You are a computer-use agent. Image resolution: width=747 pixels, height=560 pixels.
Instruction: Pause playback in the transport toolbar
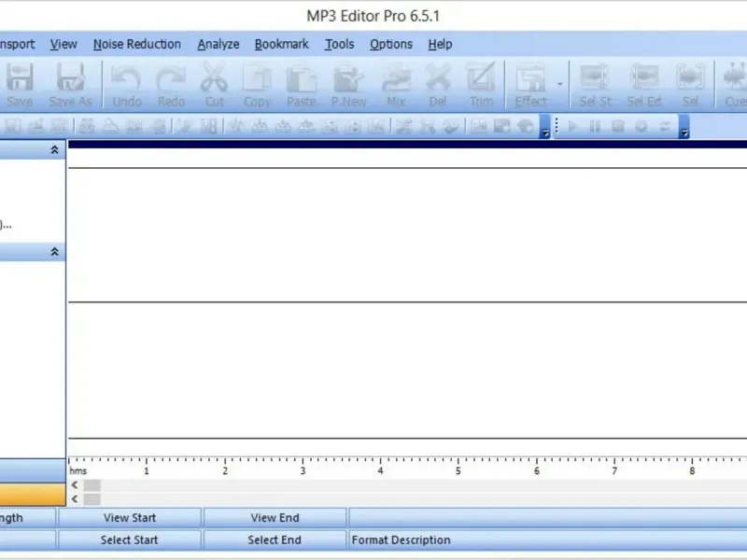(595, 126)
